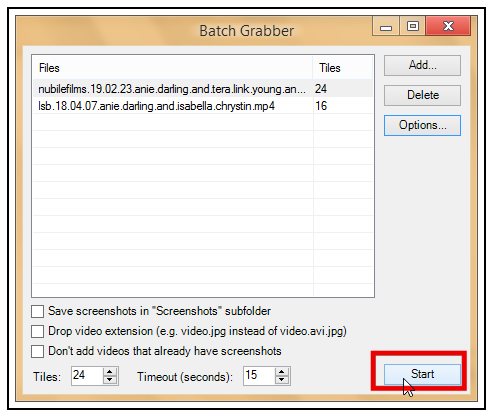Enable saving screenshots in Screenshots subfolder

[37, 311]
